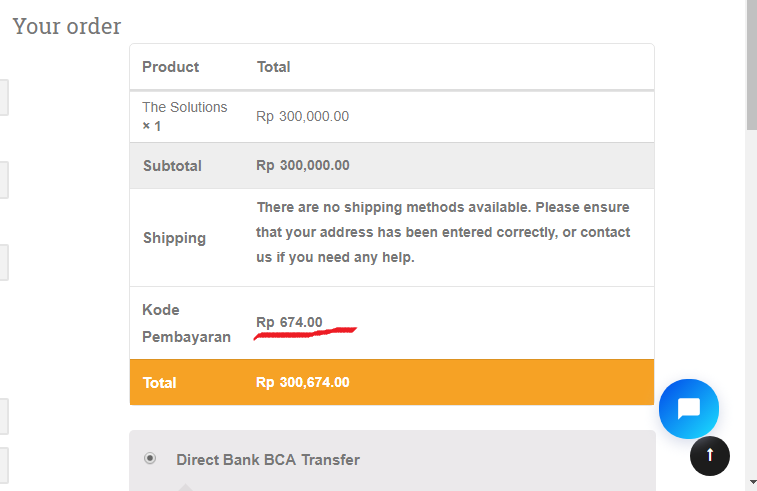Click the "Total" column header
The width and height of the screenshot is (757, 491).
(273, 67)
